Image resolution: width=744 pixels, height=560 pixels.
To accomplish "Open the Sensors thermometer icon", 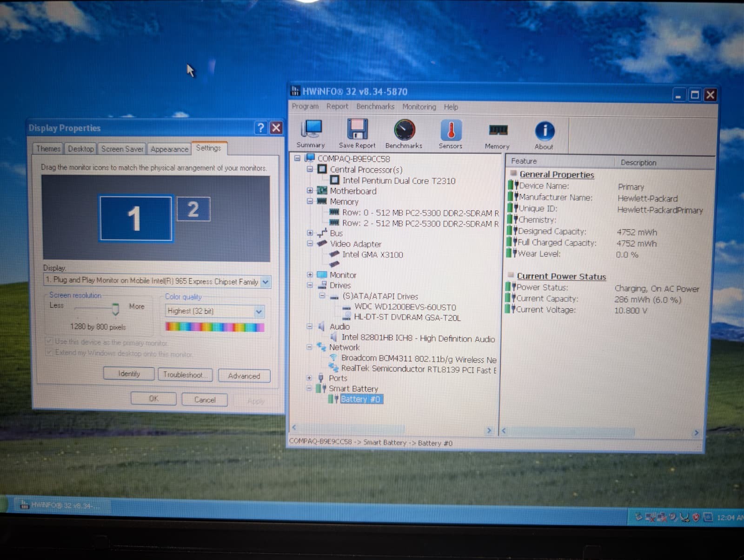I will coord(451,134).
